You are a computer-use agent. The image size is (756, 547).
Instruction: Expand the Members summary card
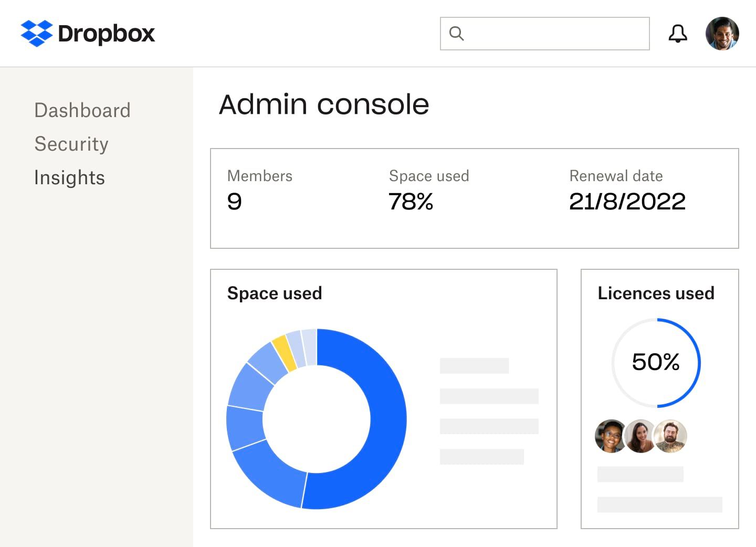pos(260,189)
